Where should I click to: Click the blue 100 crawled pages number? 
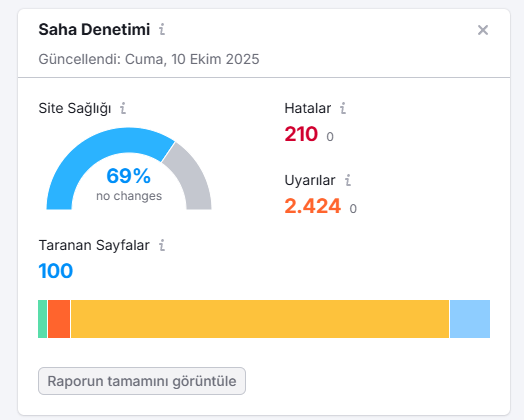[55, 271]
